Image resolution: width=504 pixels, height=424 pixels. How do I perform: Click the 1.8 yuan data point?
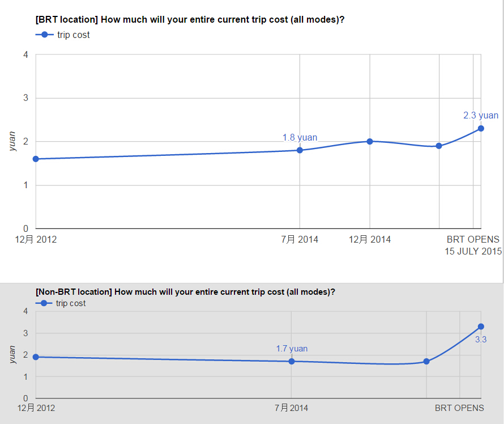coord(300,150)
